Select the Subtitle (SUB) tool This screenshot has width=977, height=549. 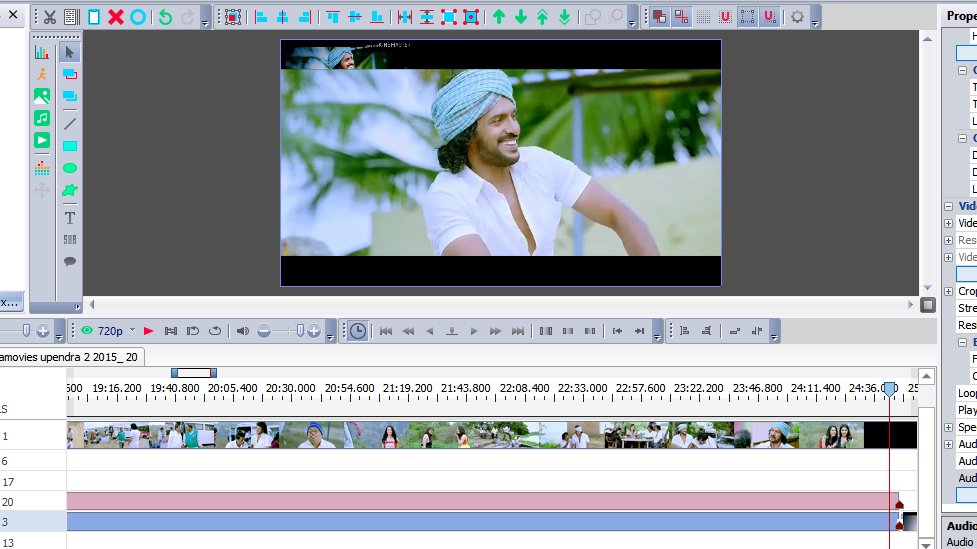(70, 240)
